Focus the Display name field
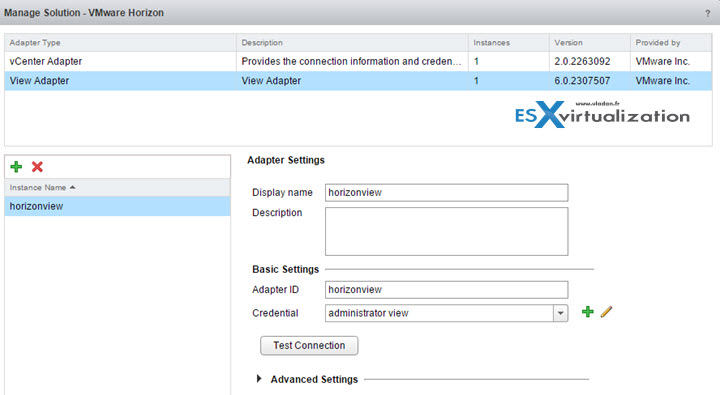This screenshot has height=395, width=720. 446,192
